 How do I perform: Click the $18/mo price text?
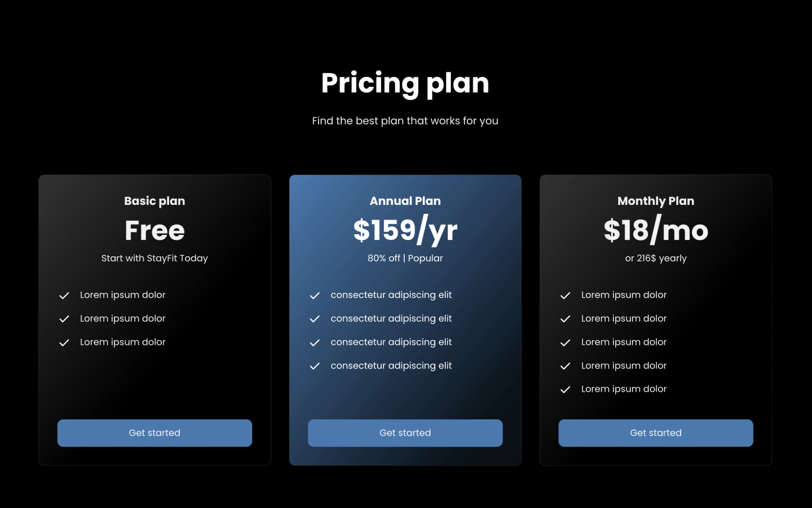[655, 230]
